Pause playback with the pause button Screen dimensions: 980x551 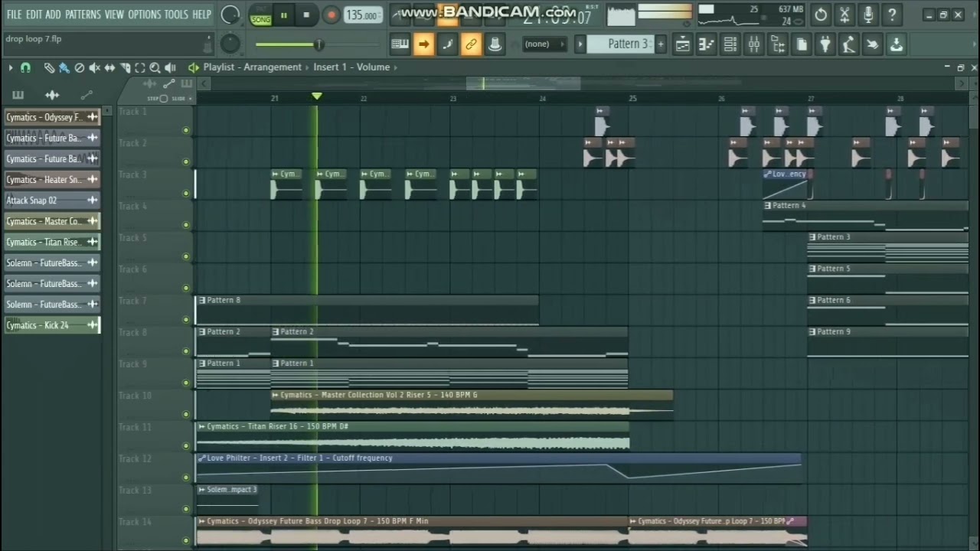pos(284,15)
